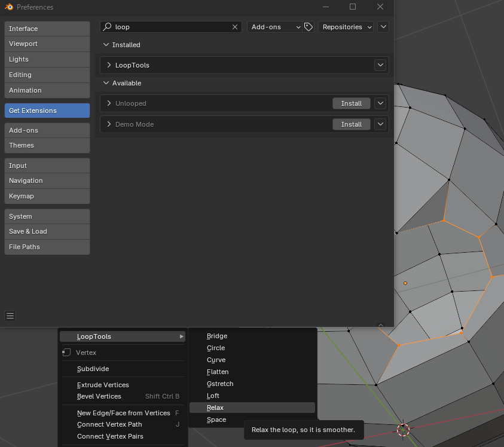Install the Demo Mode extension
Viewport: 504px width, 447px height.
coord(352,124)
